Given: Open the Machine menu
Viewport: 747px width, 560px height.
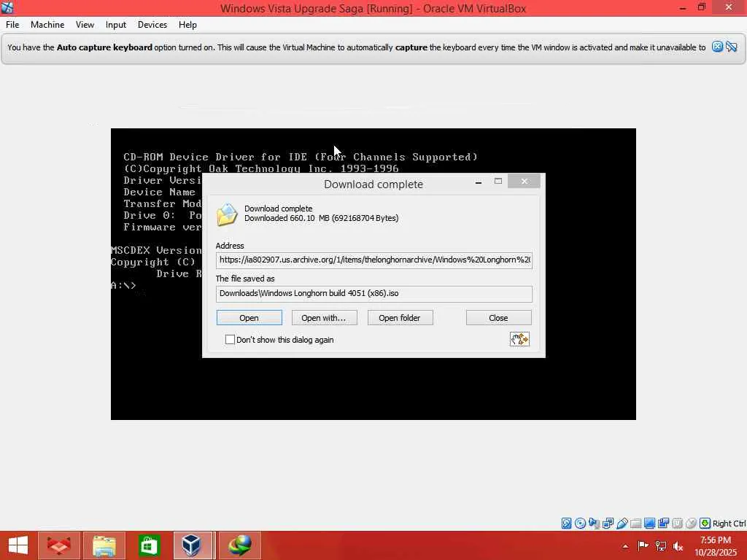Looking at the screenshot, I should (x=47, y=25).
